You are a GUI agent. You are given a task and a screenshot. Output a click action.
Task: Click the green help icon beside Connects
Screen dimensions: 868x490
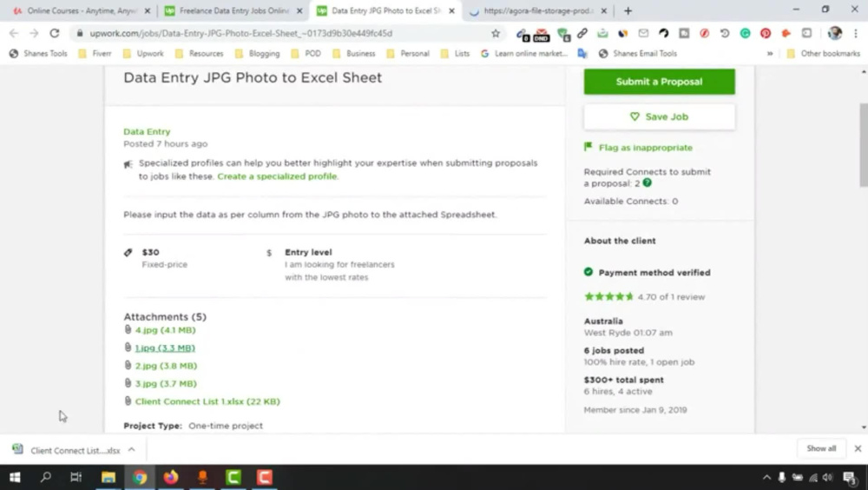pos(648,182)
